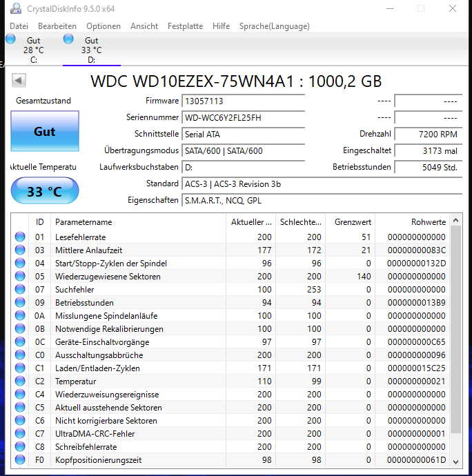Click the Schnittstelle field Serial ATA
Screen dimensions: 472x476
pyautogui.click(x=244, y=134)
